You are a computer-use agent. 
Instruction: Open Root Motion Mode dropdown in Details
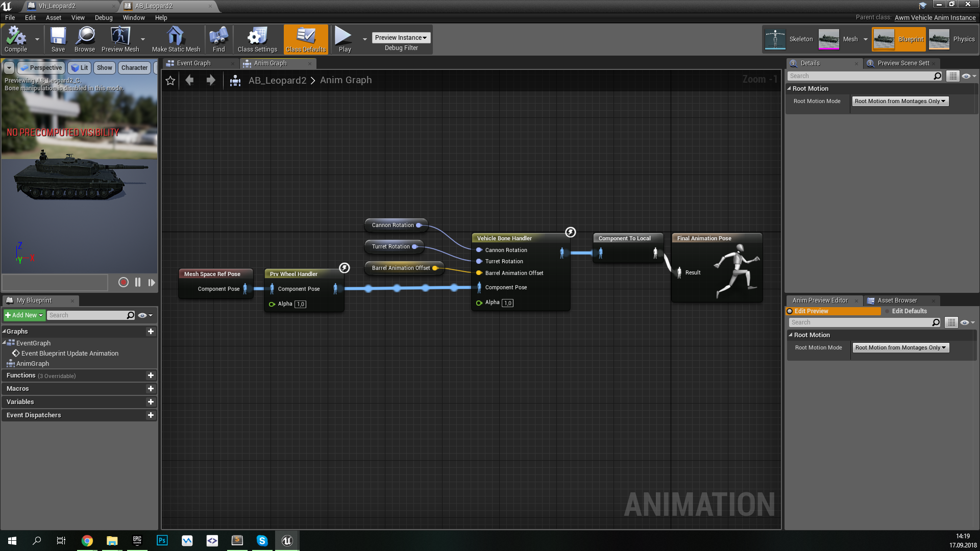tap(900, 102)
